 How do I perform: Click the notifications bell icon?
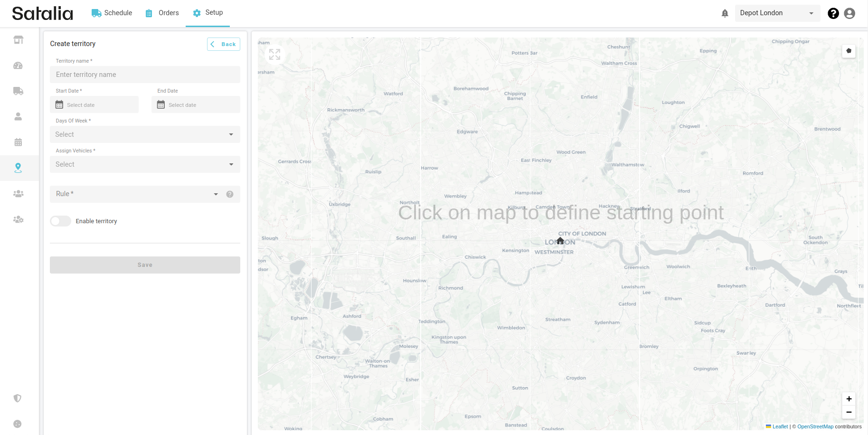(725, 13)
